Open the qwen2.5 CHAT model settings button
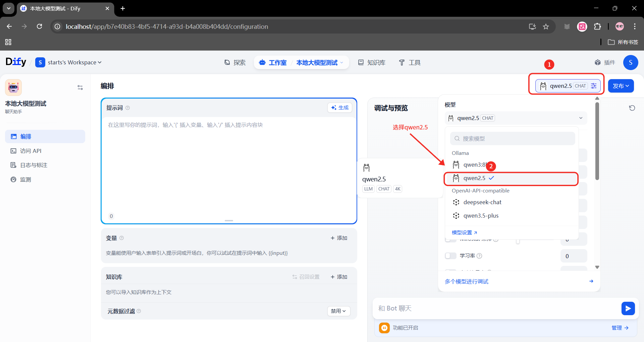 pyautogui.click(x=568, y=86)
